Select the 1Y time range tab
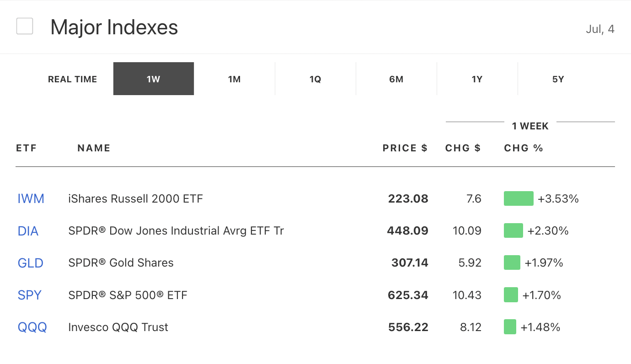631x364 pixels. click(477, 79)
